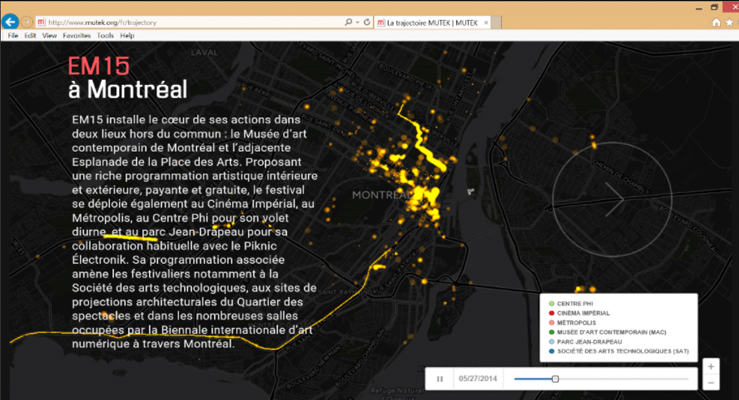739x400 pixels.
Task: Pause the trajectory animation playback
Action: pyautogui.click(x=439, y=379)
